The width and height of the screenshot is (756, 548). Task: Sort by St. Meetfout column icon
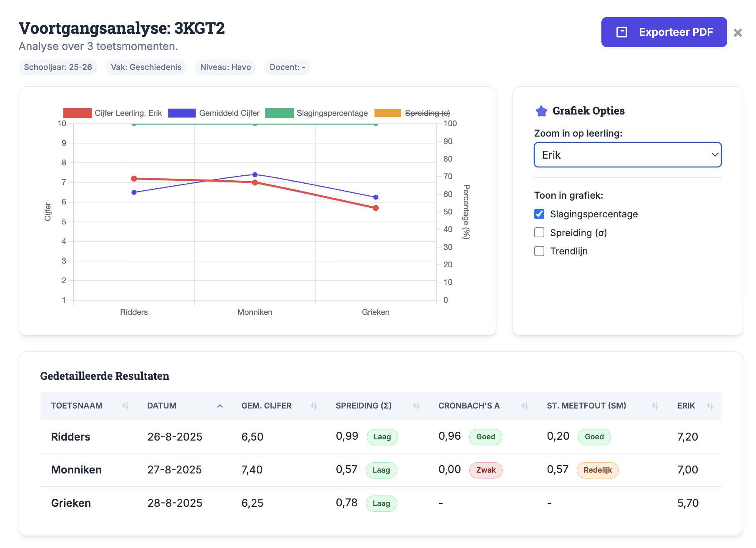click(655, 406)
